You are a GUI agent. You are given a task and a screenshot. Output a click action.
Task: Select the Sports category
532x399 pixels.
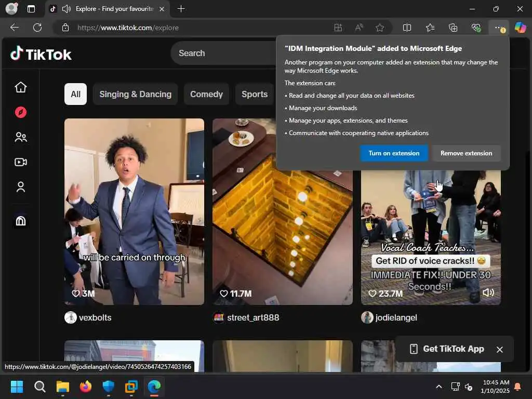tap(255, 94)
